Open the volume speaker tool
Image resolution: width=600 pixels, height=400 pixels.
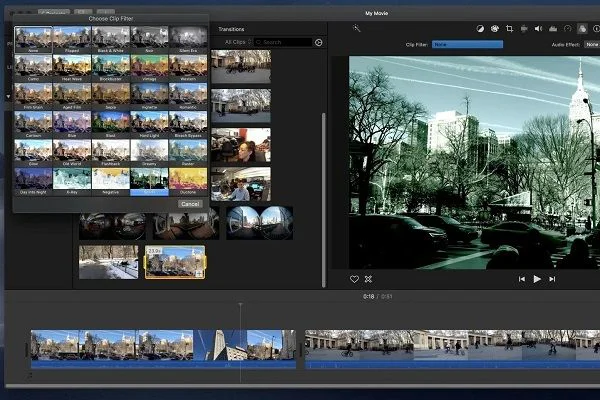pos(538,29)
